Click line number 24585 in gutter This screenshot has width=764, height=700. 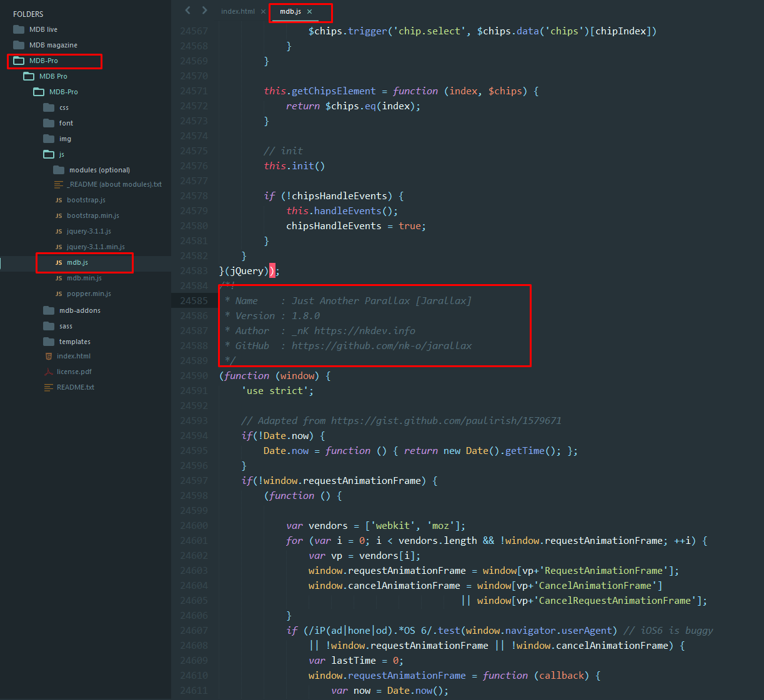194,301
